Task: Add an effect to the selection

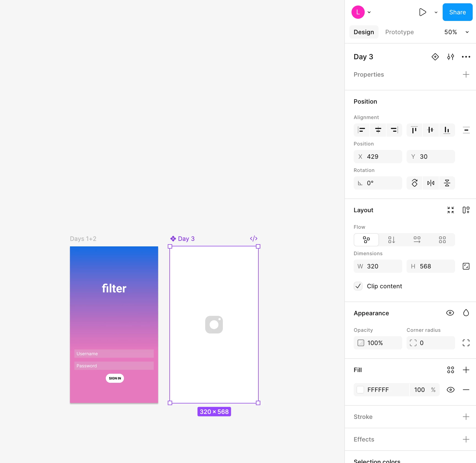Action: pyautogui.click(x=466, y=439)
